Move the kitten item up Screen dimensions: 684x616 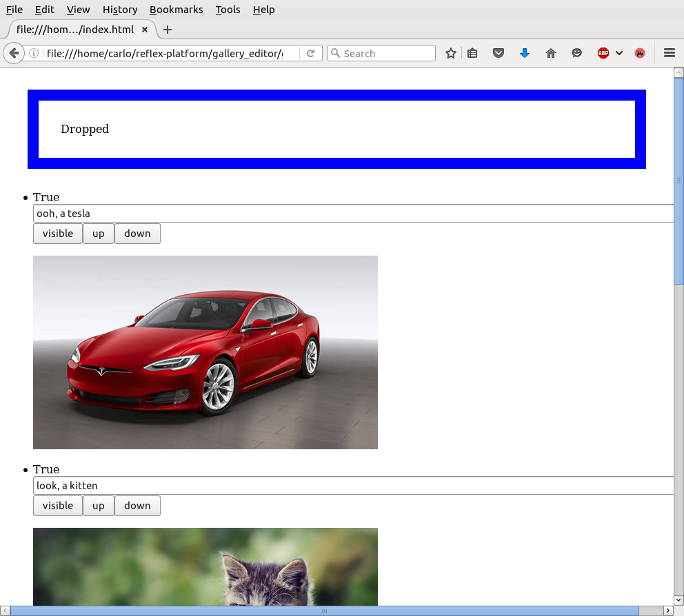[99, 506]
